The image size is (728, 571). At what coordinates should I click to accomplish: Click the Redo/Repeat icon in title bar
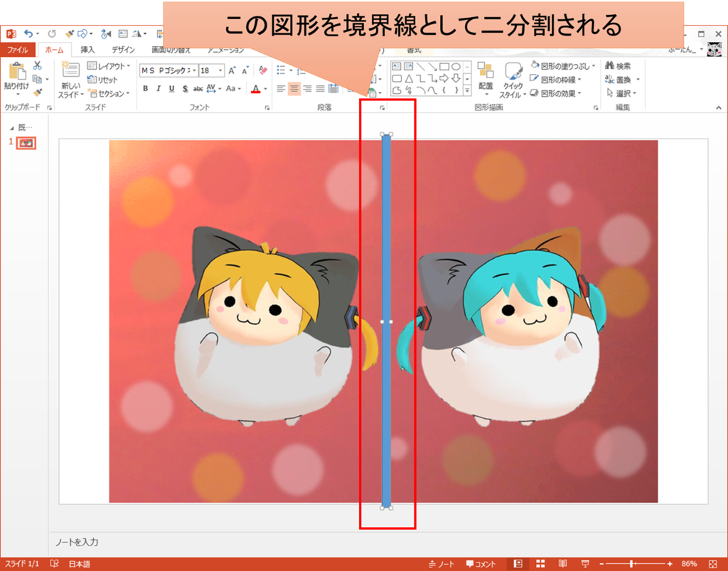pyautogui.click(x=52, y=33)
